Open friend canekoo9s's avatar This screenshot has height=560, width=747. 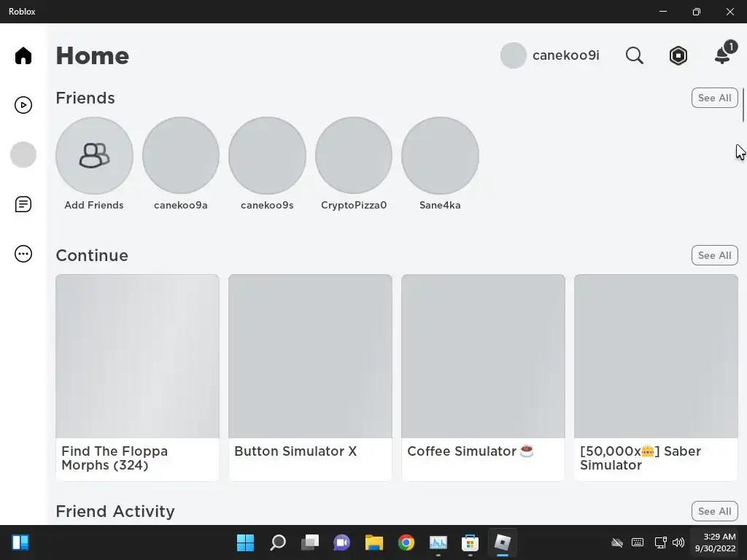click(267, 156)
